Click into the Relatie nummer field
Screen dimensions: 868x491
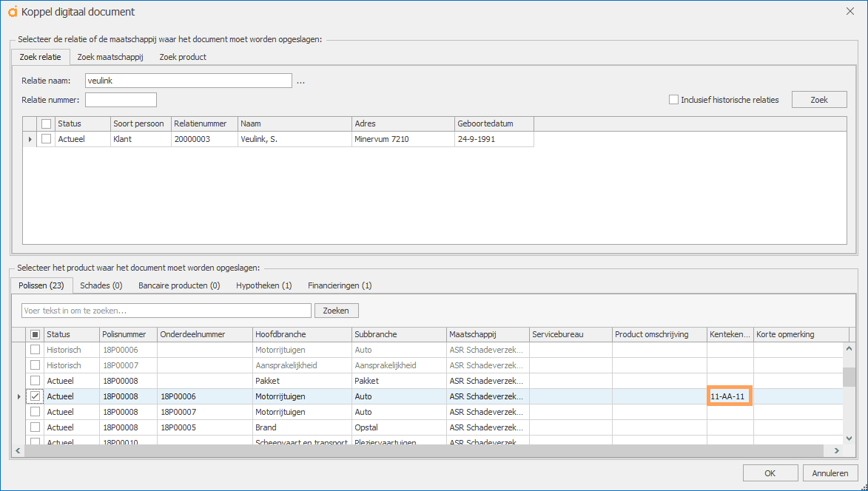pos(121,100)
